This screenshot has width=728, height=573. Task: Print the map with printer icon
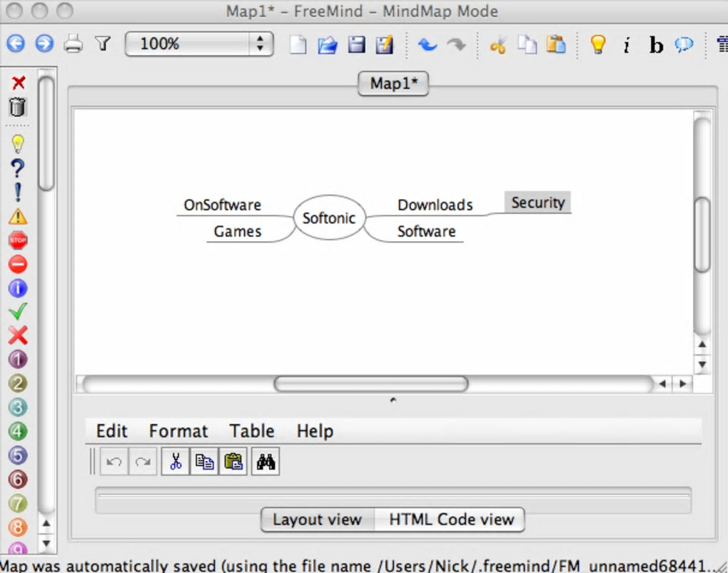click(74, 44)
